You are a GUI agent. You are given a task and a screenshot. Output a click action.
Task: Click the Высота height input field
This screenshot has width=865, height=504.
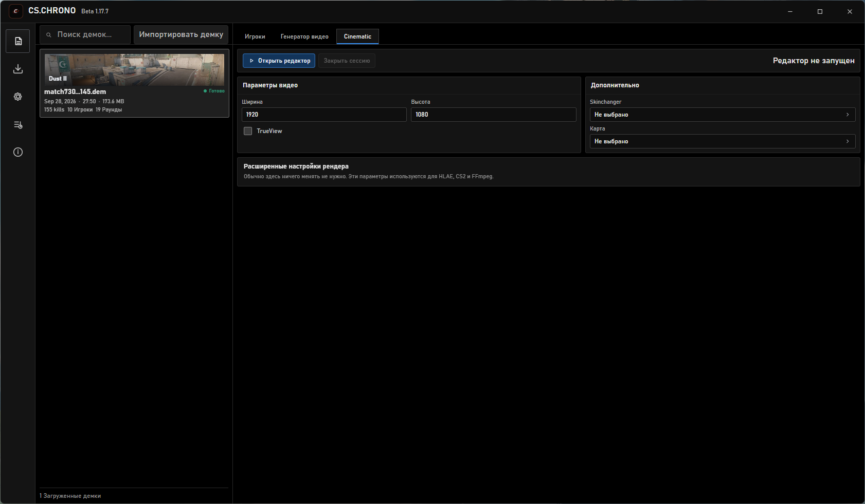(494, 115)
